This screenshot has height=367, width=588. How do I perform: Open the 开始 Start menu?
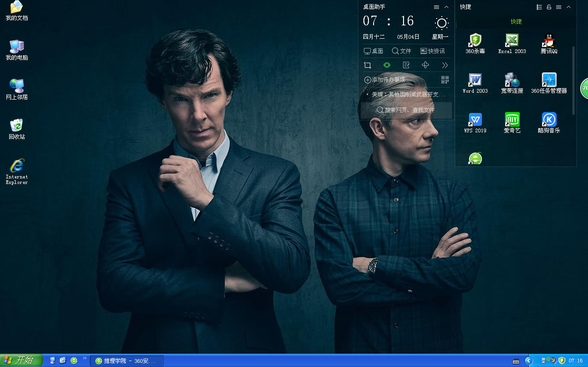[21, 361]
